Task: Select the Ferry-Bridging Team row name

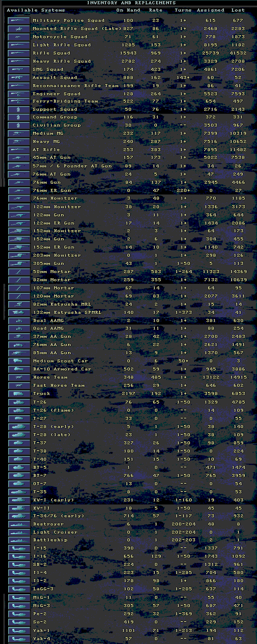Action: coord(65,101)
